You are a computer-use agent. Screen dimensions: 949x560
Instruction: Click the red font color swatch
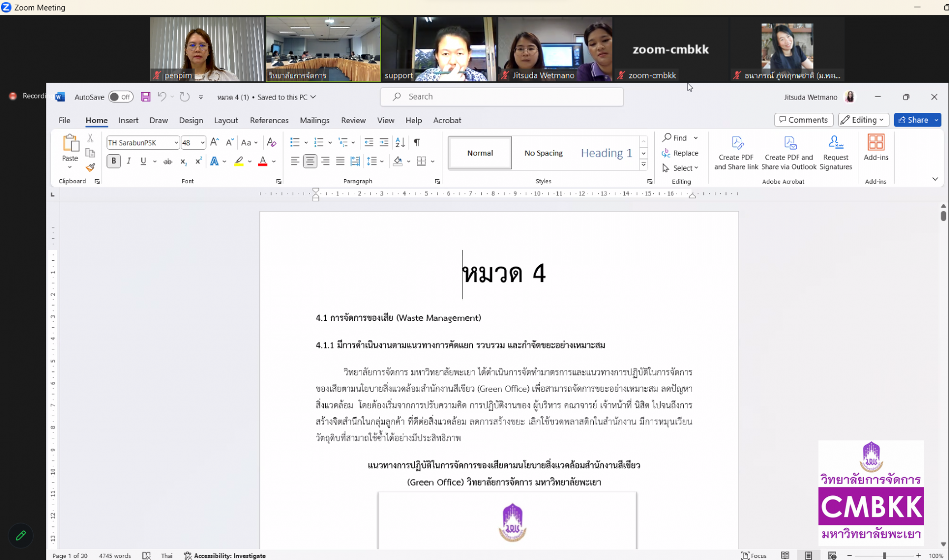(263, 162)
